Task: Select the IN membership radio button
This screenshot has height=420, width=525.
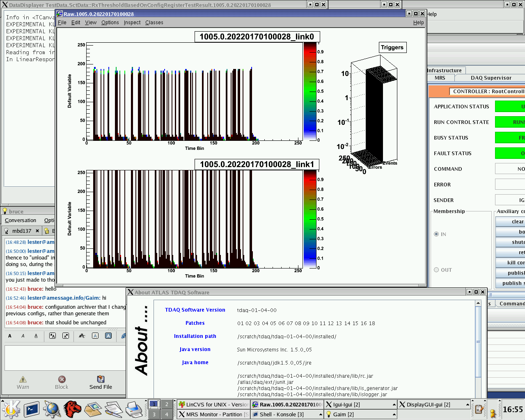Action: click(436, 234)
